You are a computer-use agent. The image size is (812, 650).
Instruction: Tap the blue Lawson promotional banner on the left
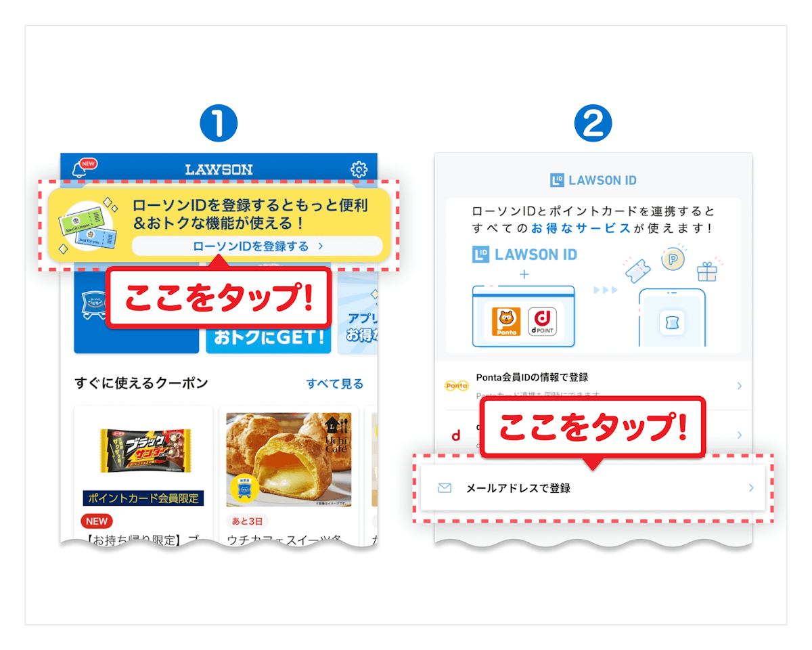click(136, 311)
